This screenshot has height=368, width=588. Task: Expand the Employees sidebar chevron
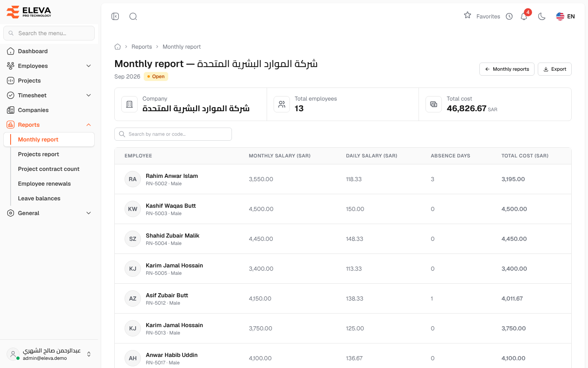(89, 66)
